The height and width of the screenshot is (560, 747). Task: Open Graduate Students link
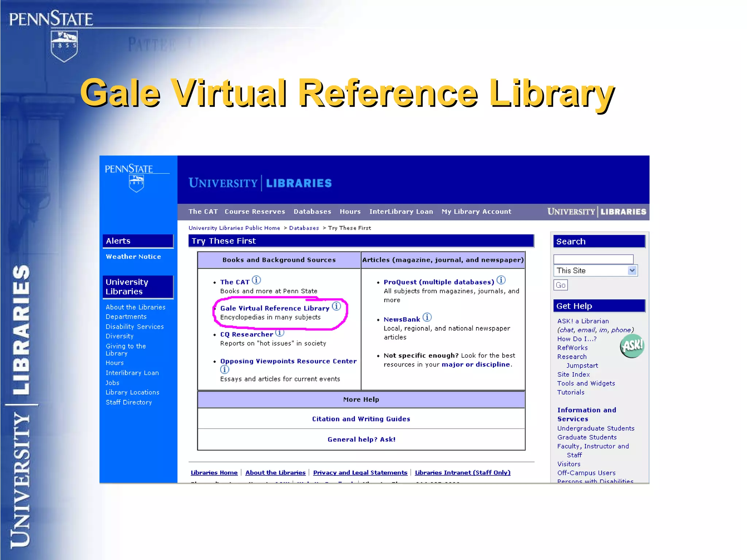[x=587, y=437]
